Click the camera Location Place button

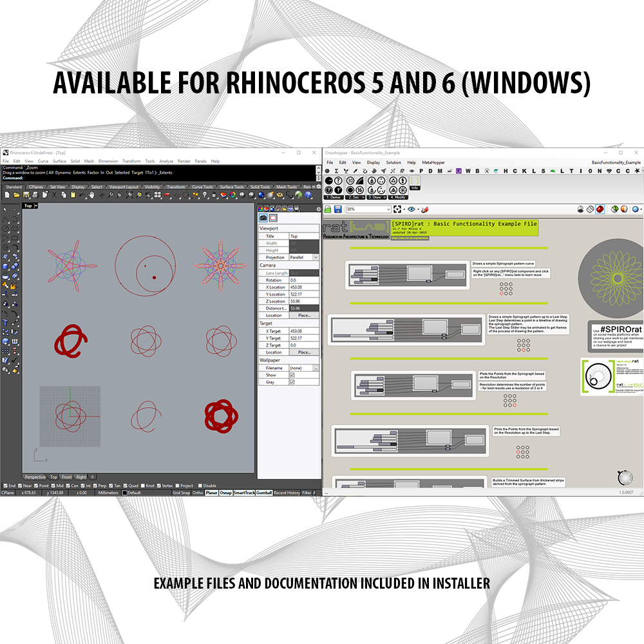pos(305,315)
